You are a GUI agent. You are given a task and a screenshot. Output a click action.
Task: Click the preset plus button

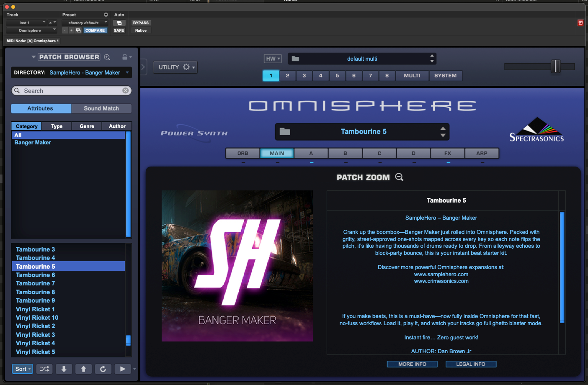(x=71, y=31)
